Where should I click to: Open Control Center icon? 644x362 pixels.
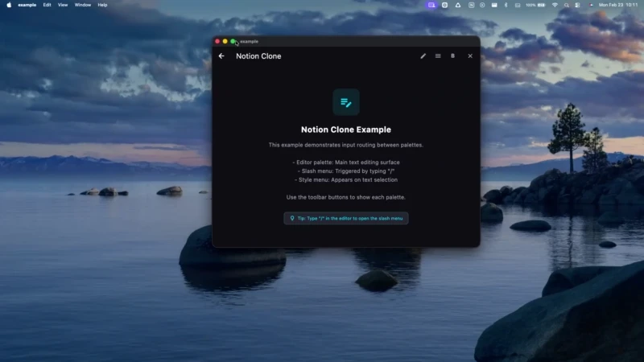(x=577, y=5)
